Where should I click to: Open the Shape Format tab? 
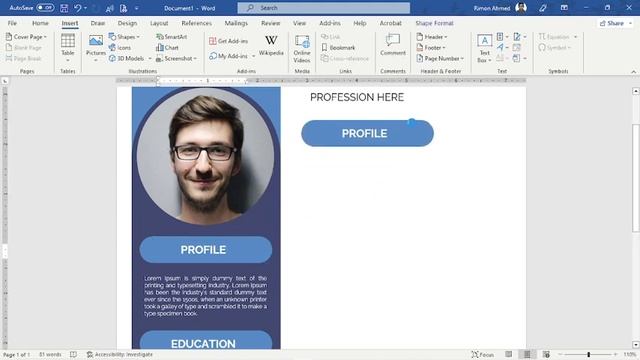(434, 23)
